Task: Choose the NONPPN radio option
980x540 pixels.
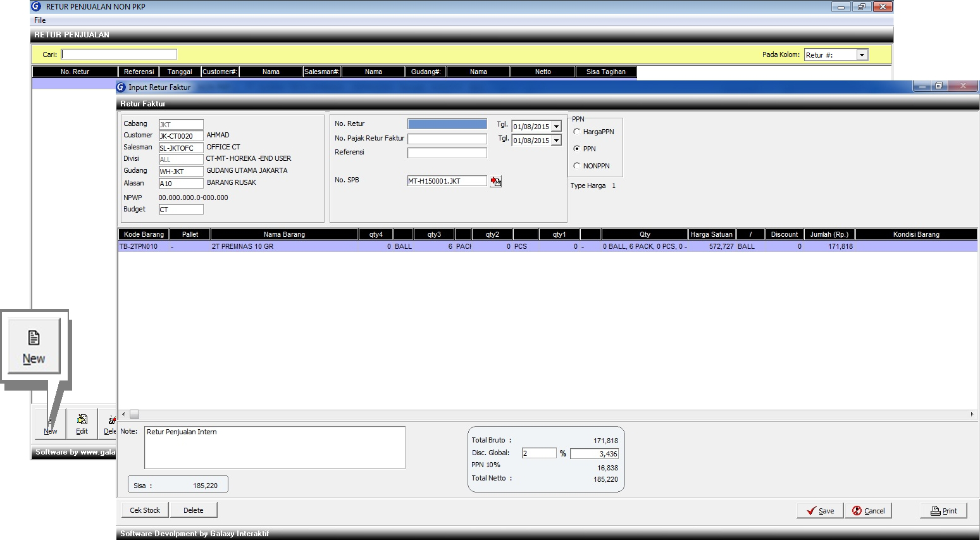Action: coord(577,166)
